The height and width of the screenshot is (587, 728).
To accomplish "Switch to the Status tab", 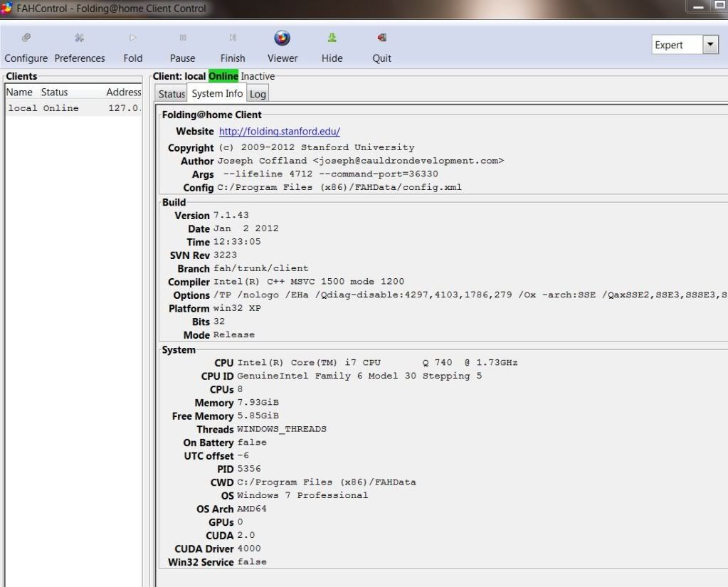I will (x=172, y=94).
